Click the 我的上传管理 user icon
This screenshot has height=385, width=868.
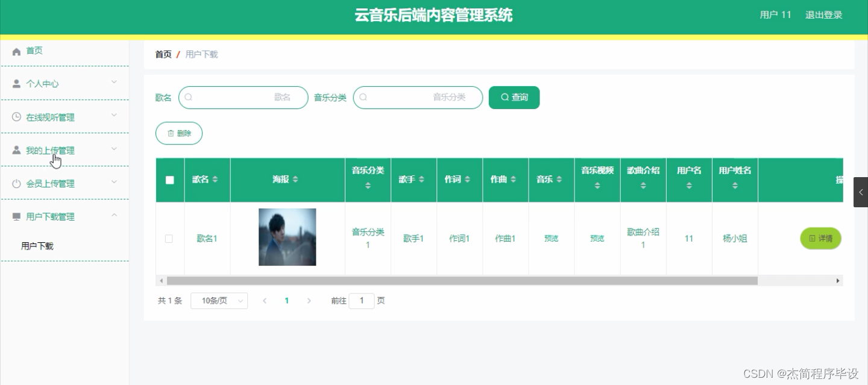pos(17,149)
